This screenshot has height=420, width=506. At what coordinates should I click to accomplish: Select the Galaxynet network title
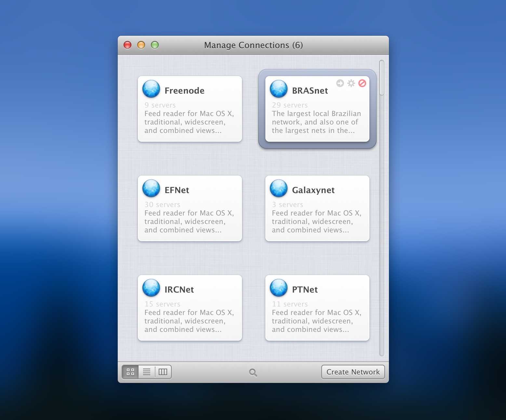[x=313, y=190]
